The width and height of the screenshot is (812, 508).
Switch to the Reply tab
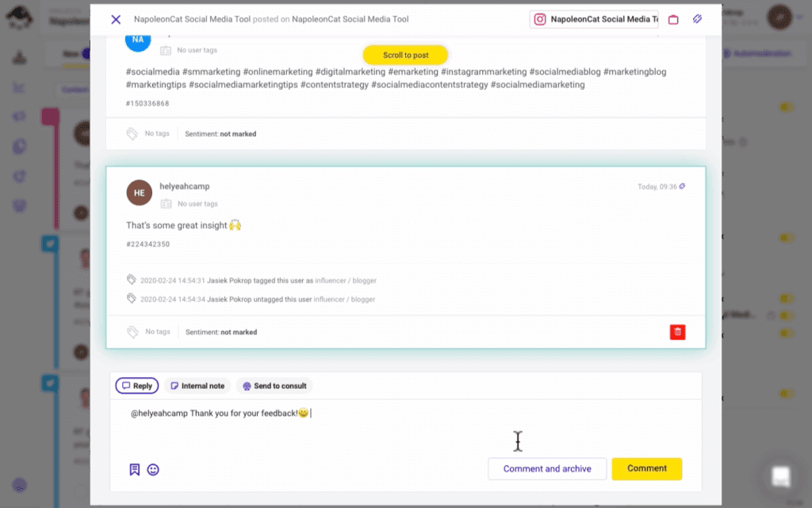pyautogui.click(x=136, y=386)
